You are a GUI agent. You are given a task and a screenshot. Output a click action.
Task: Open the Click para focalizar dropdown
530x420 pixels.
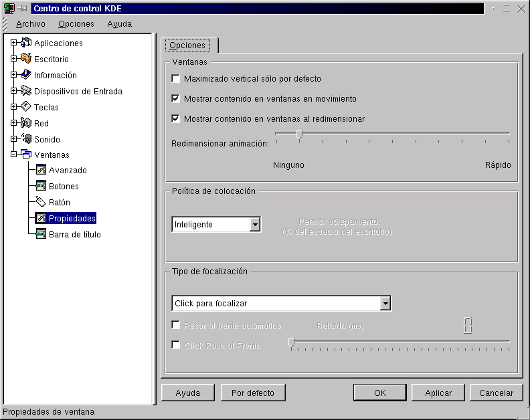click(x=385, y=304)
